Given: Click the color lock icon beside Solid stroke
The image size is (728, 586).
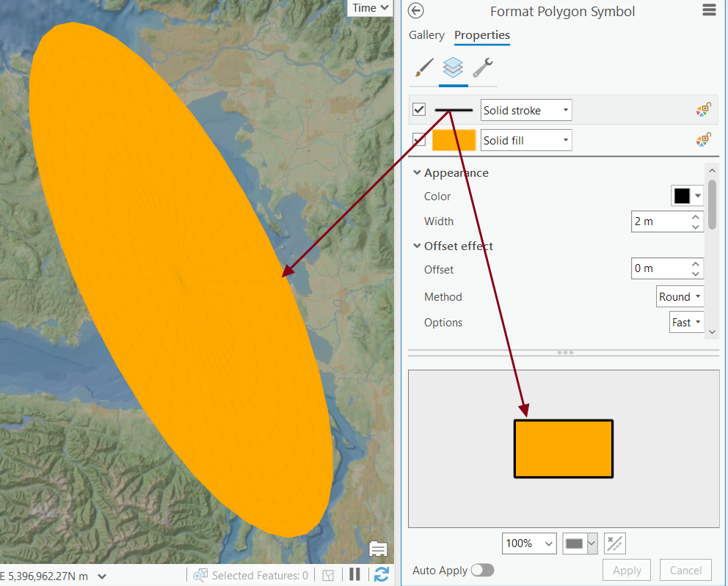Looking at the screenshot, I should pos(703,109).
